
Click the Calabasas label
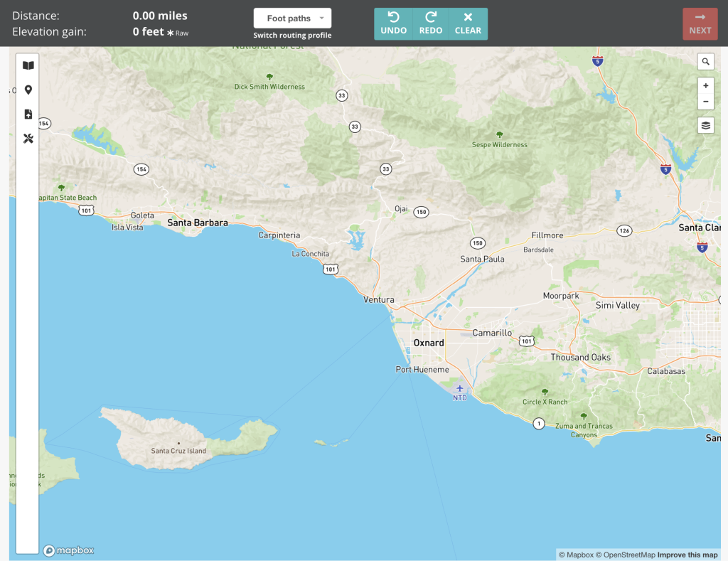[666, 371]
